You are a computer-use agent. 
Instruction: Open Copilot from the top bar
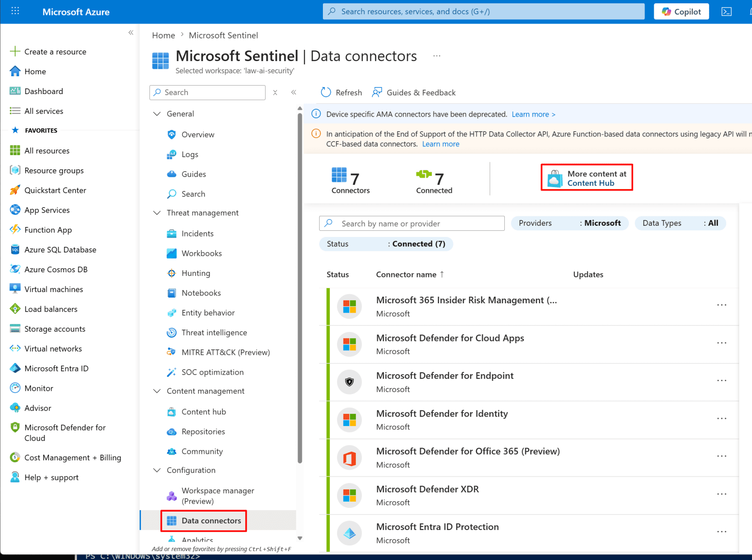point(681,12)
